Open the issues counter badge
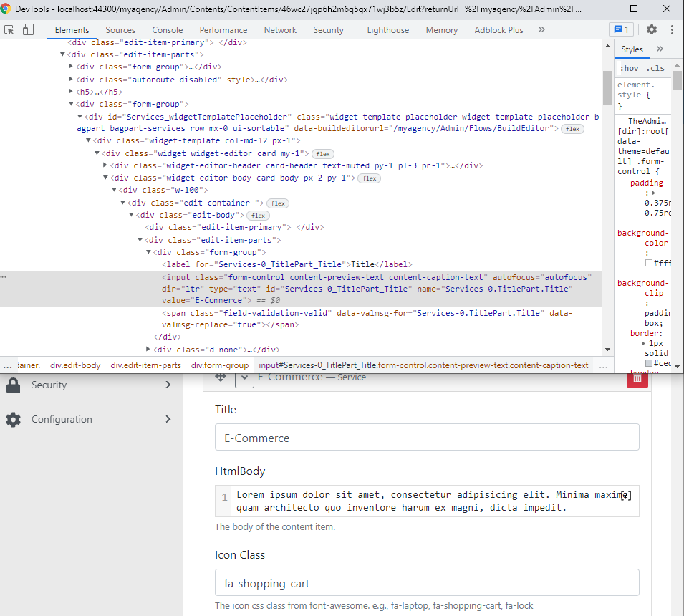The height and width of the screenshot is (616, 684). pyautogui.click(x=621, y=29)
